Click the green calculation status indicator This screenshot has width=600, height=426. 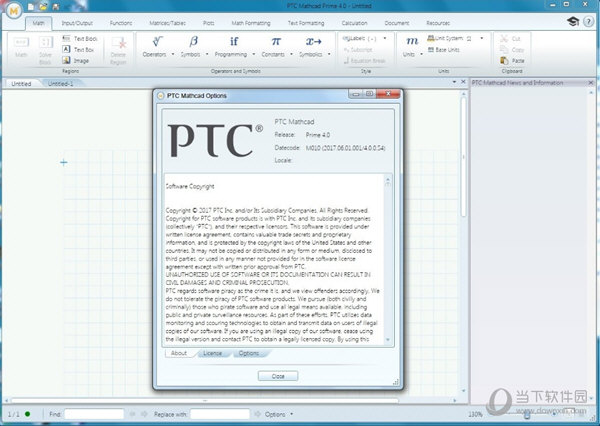tap(28, 414)
